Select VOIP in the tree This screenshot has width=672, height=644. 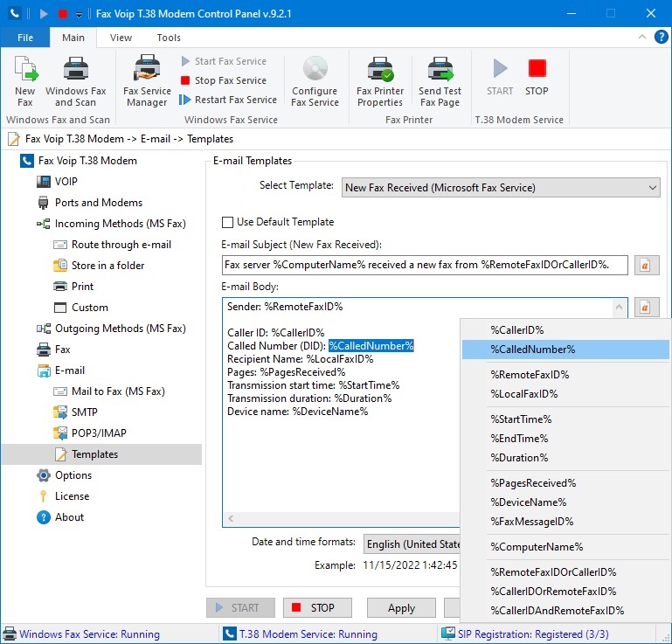pyautogui.click(x=57, y=182)
